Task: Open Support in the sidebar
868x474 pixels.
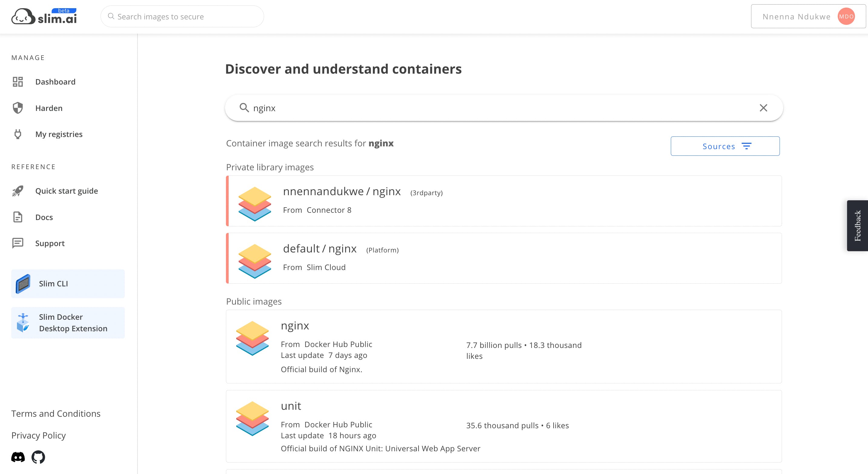Action: point(50,243)
